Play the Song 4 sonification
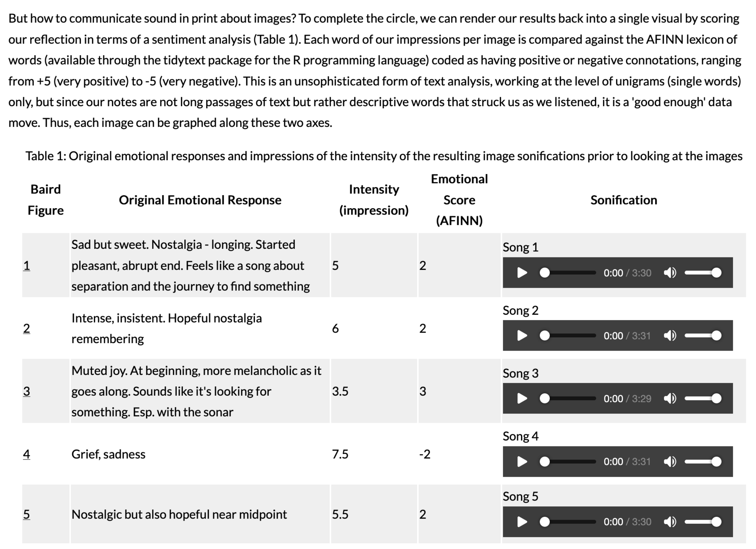The image size is (756, 549). [522, 462]
